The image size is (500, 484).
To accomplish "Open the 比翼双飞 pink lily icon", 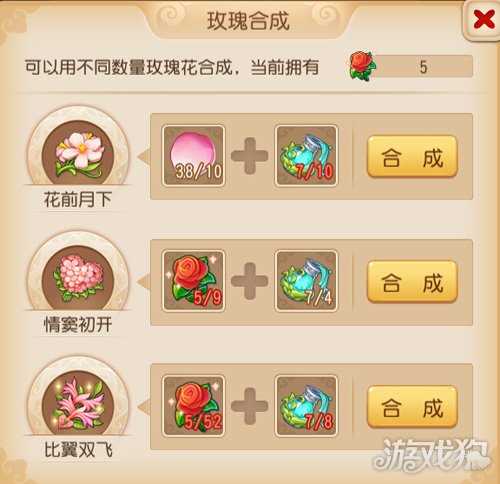I will tap(78, 402).
